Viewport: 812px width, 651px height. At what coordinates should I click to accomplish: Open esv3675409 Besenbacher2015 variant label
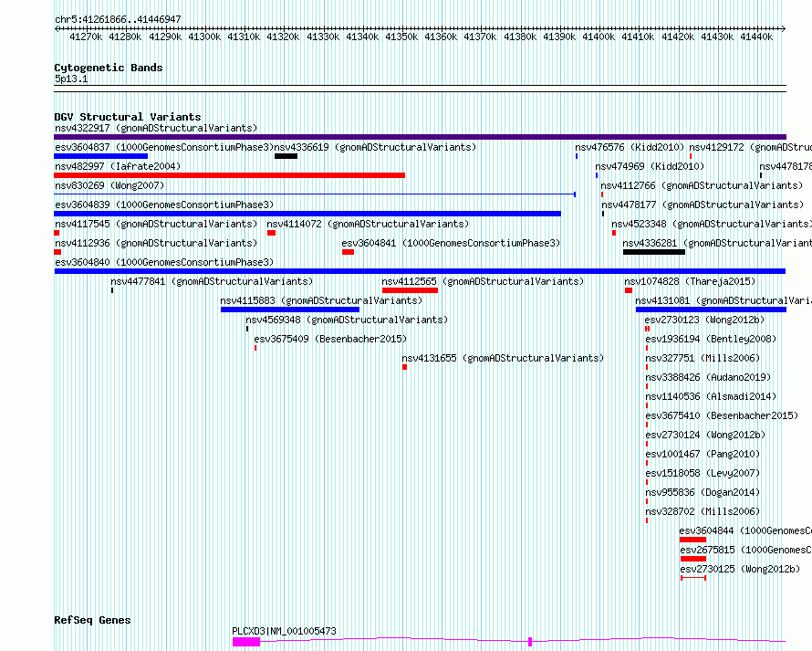pos(330,339)
